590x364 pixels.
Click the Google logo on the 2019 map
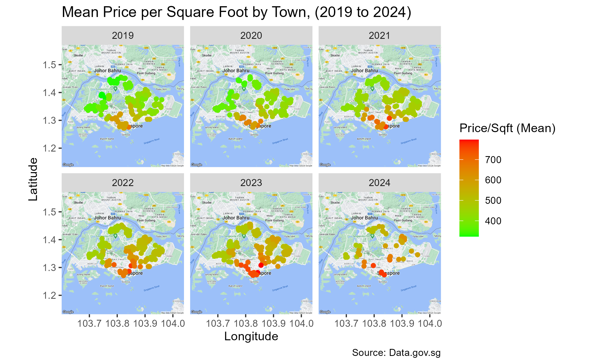[x=68, y=165]
